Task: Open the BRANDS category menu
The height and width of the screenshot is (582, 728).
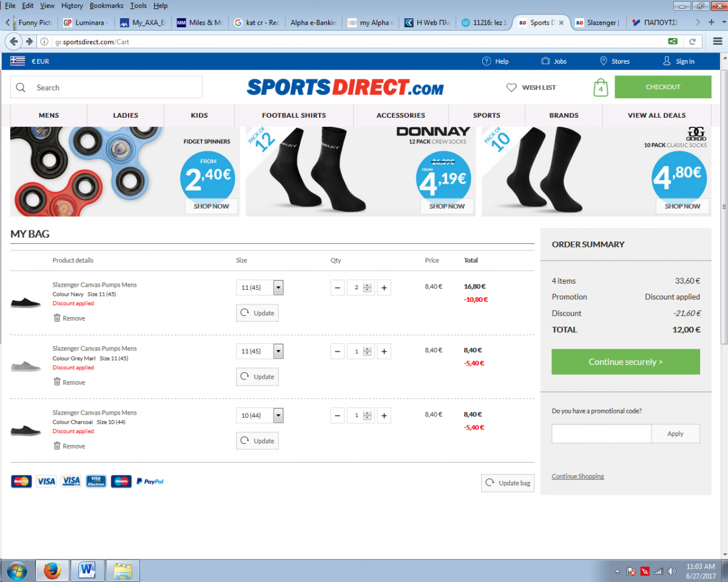Action: 564,115
